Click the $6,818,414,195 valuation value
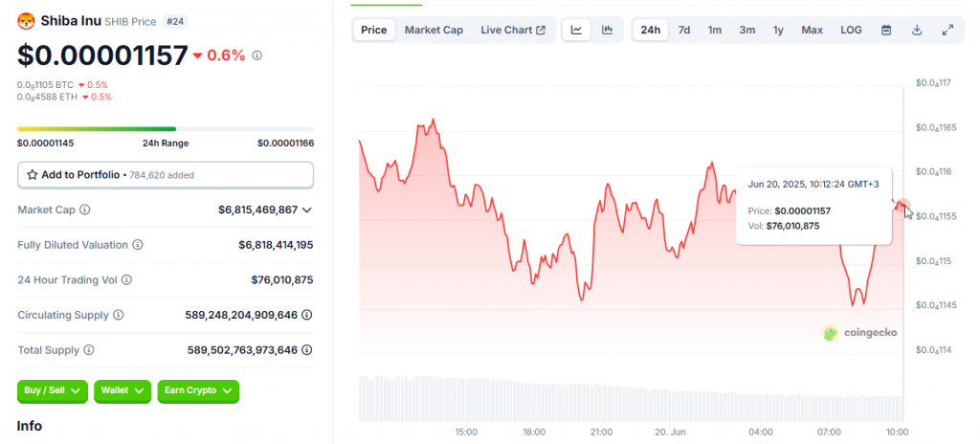 pos(276,245)
